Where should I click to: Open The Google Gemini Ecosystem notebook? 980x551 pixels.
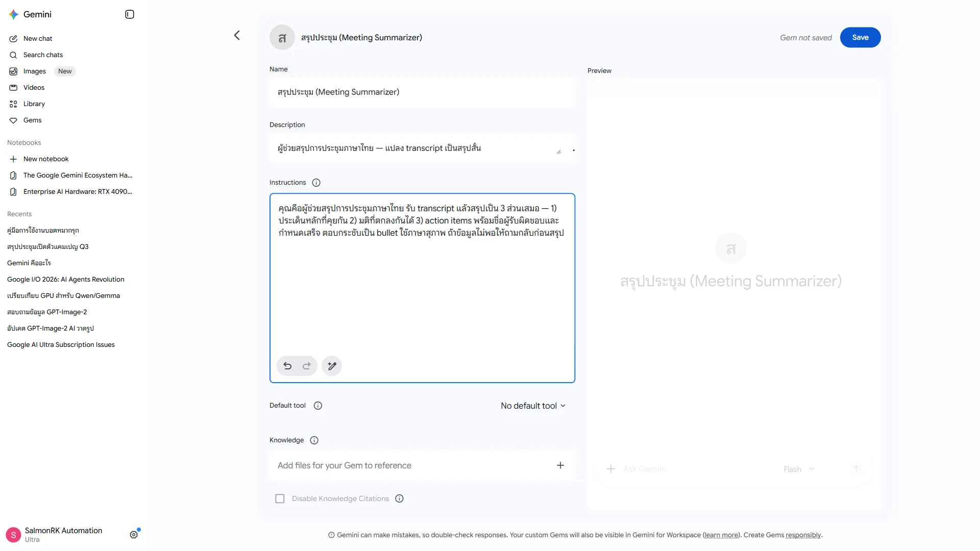pos(78,176)
